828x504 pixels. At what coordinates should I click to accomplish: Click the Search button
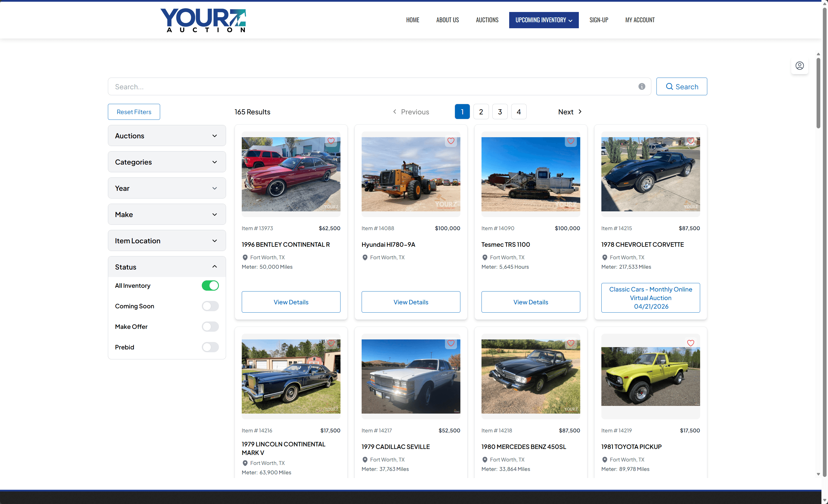[682, 87]
